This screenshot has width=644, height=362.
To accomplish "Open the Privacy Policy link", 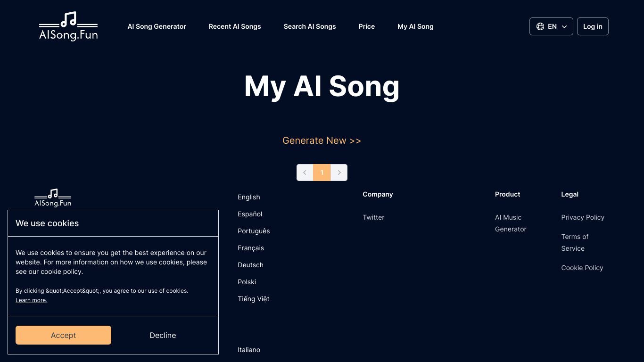I will coord(583,217).
